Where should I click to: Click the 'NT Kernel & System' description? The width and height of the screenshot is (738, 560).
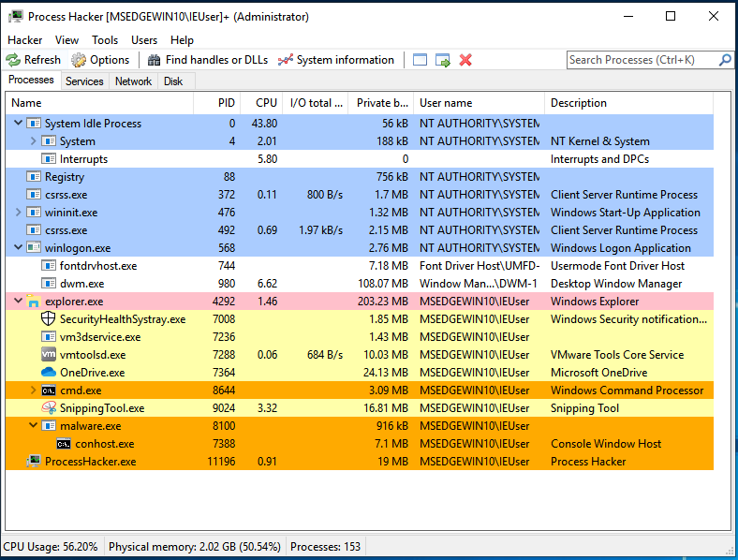(600, 141)
